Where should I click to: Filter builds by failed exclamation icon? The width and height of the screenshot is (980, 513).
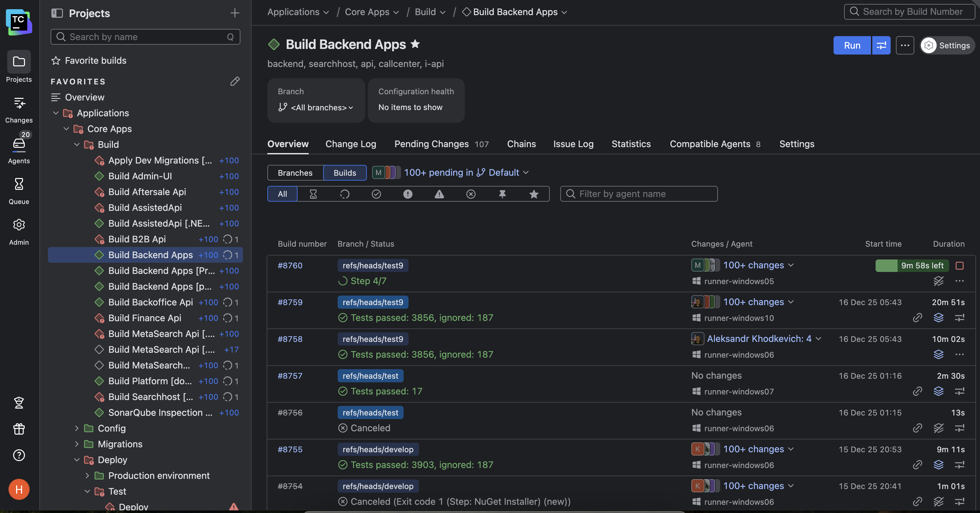coord(408,194)
